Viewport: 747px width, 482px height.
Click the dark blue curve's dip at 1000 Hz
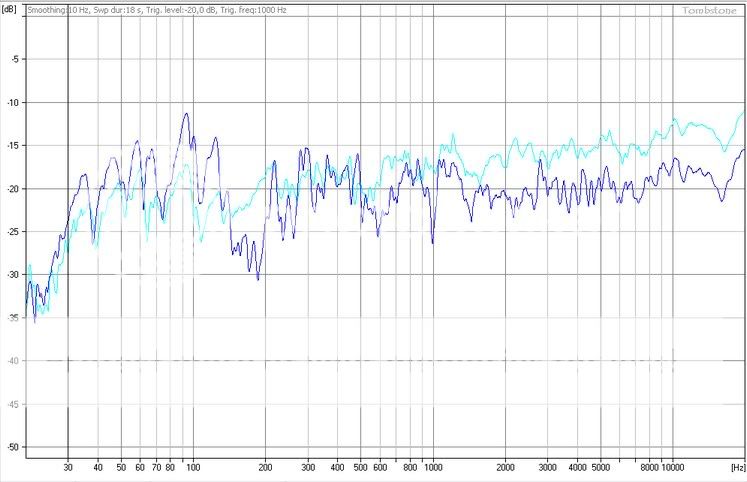click(x=432, y=242)
